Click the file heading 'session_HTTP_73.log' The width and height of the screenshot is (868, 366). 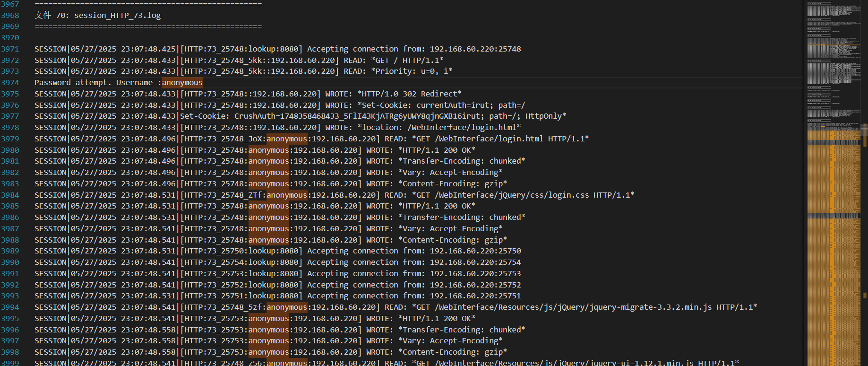tap(117, 16)
